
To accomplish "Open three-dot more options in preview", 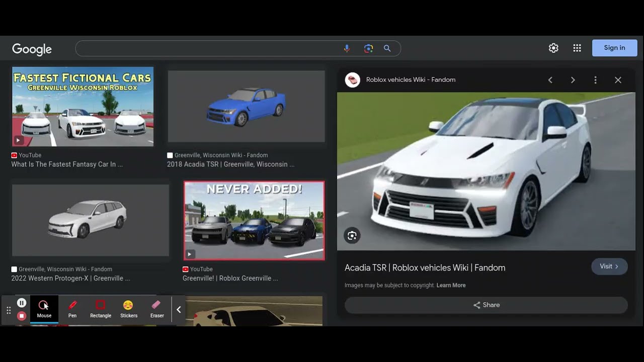I will [595, 80].
